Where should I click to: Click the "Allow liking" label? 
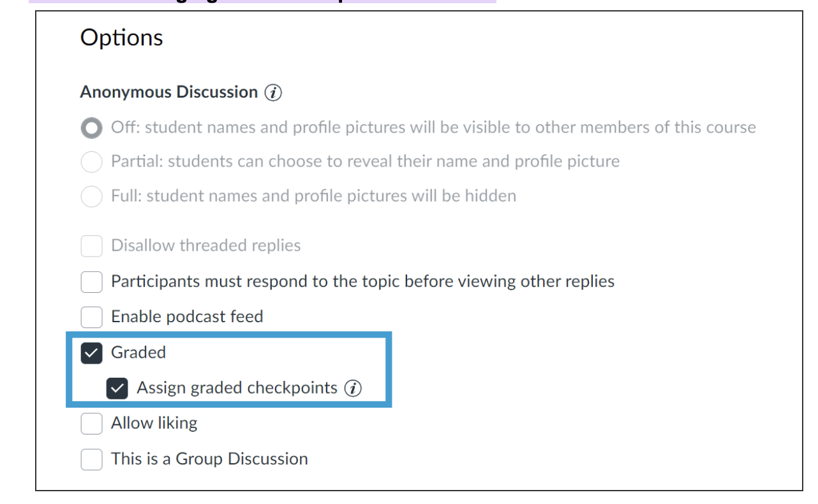[154, 423]
